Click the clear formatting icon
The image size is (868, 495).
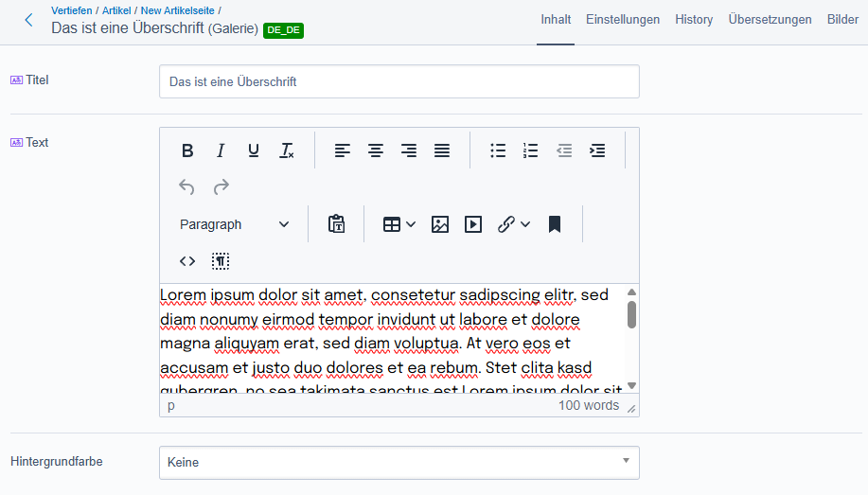[286, 150]
